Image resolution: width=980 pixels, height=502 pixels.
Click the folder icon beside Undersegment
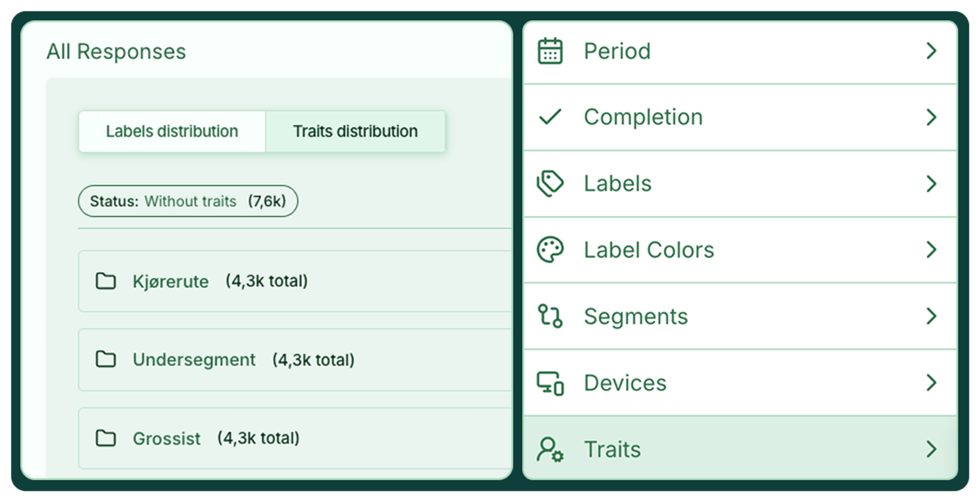105,359
